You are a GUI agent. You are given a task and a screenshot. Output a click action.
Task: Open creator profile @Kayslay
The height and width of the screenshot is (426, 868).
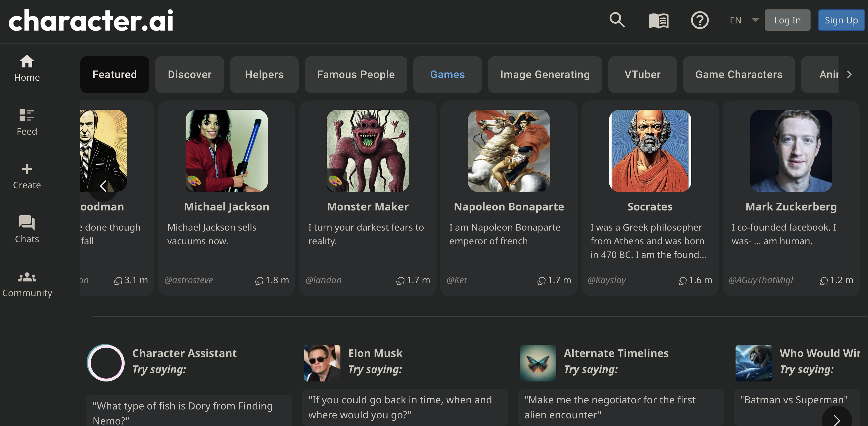tap(607, 280)
